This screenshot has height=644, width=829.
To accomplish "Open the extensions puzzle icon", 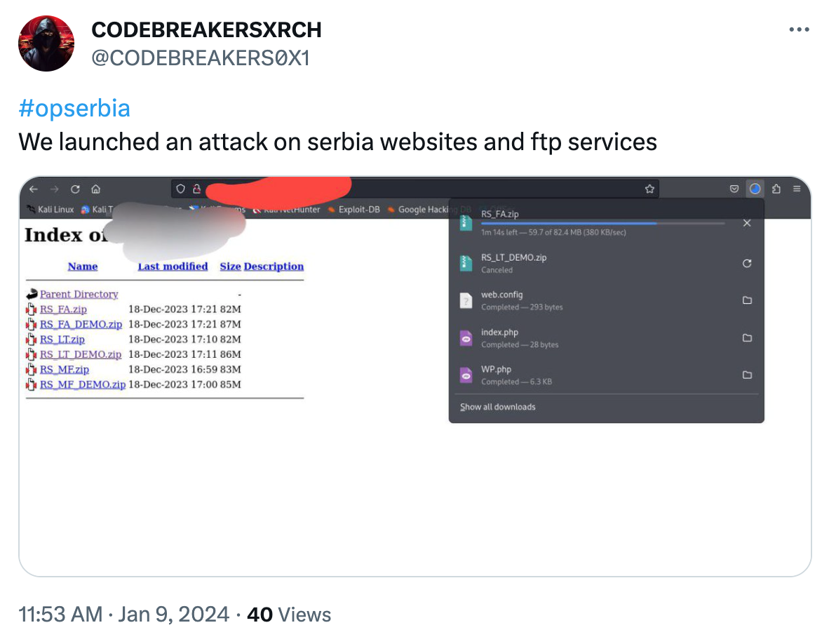I will coord(776,189).
